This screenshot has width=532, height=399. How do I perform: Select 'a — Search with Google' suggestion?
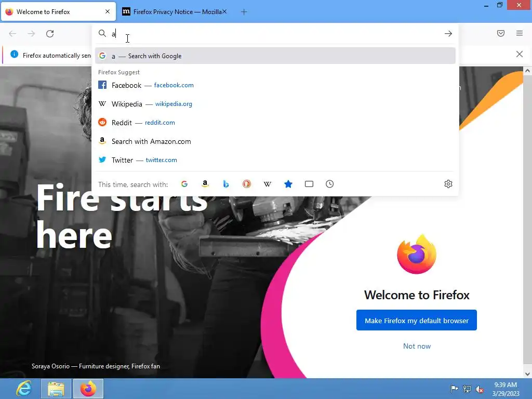[275, 56]
